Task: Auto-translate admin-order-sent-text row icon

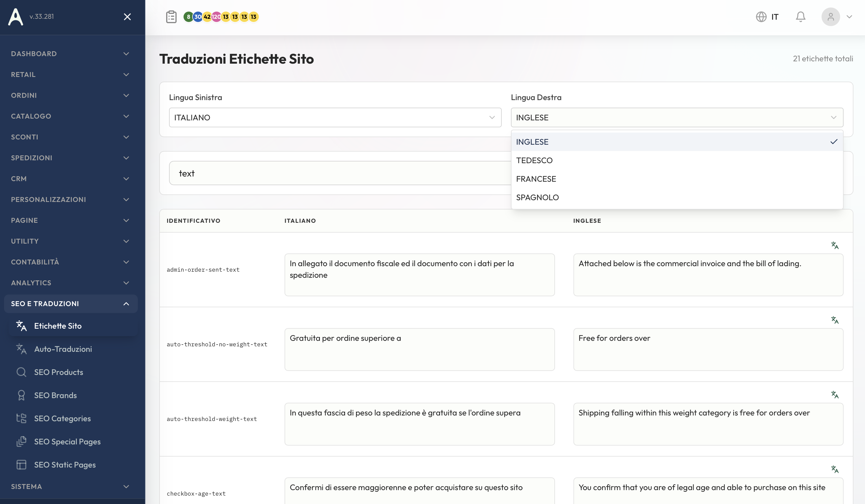Action: point(835,245)
